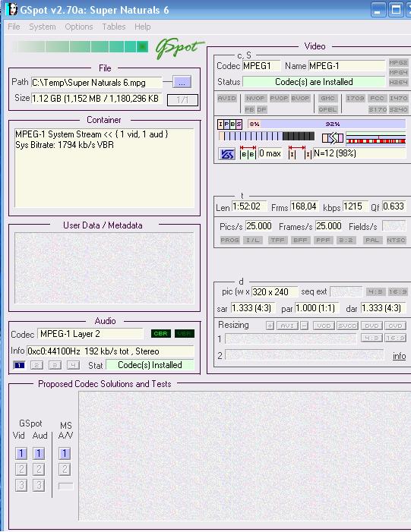
Task: Click the Sys Bitrate 1794 kb/s VBR text
Action: click(x=65, y=145)
